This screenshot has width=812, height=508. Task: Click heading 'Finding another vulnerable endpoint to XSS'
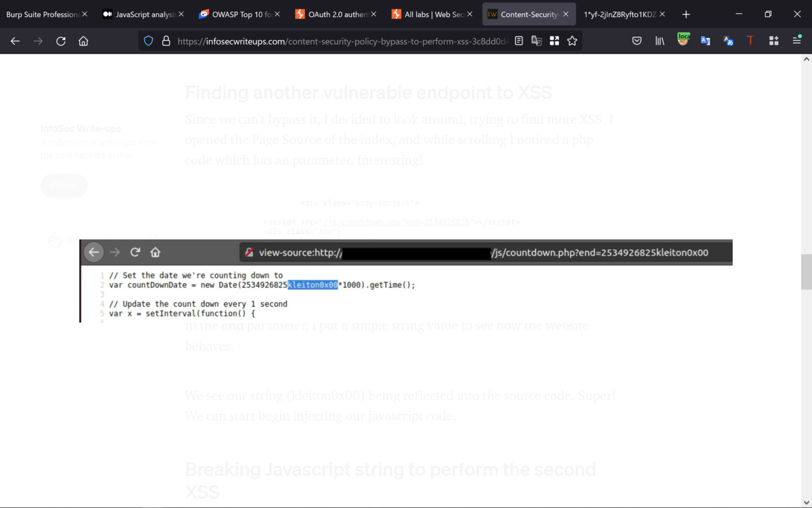point(368,93)
